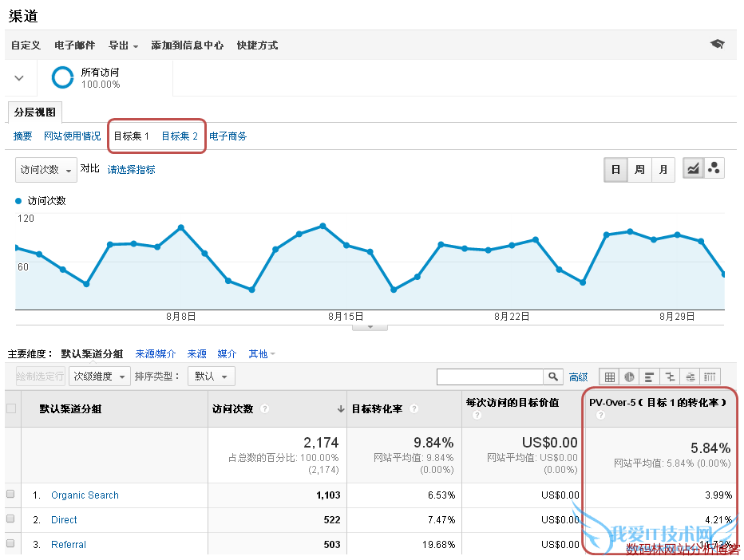This screenshot has height=560, width=744.
Task: Click the search magnifier icon
Action: point(554,376)
